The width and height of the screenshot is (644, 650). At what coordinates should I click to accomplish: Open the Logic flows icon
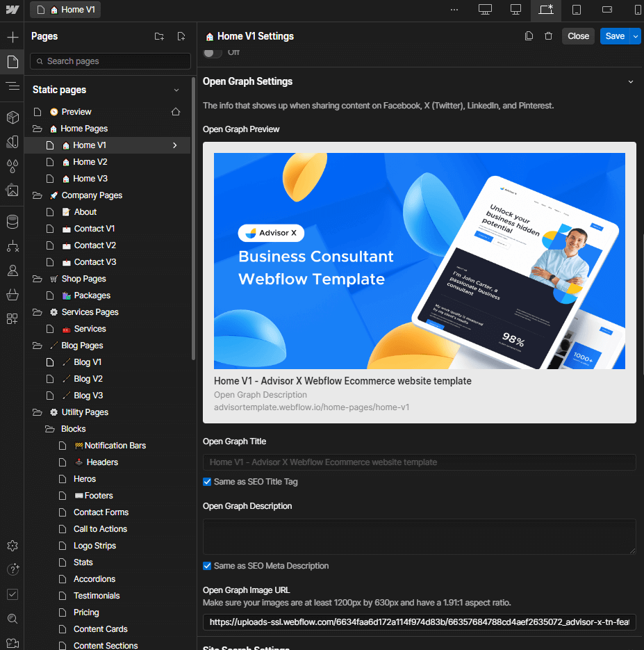click(x=13, y=246)
